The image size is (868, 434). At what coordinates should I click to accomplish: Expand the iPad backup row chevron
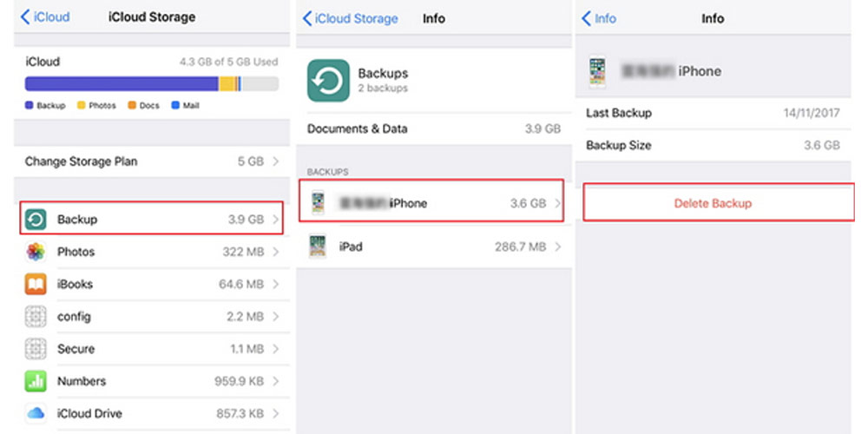[557, 247]
